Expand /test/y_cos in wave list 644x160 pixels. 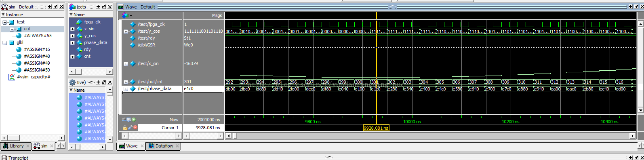(126, 31)
